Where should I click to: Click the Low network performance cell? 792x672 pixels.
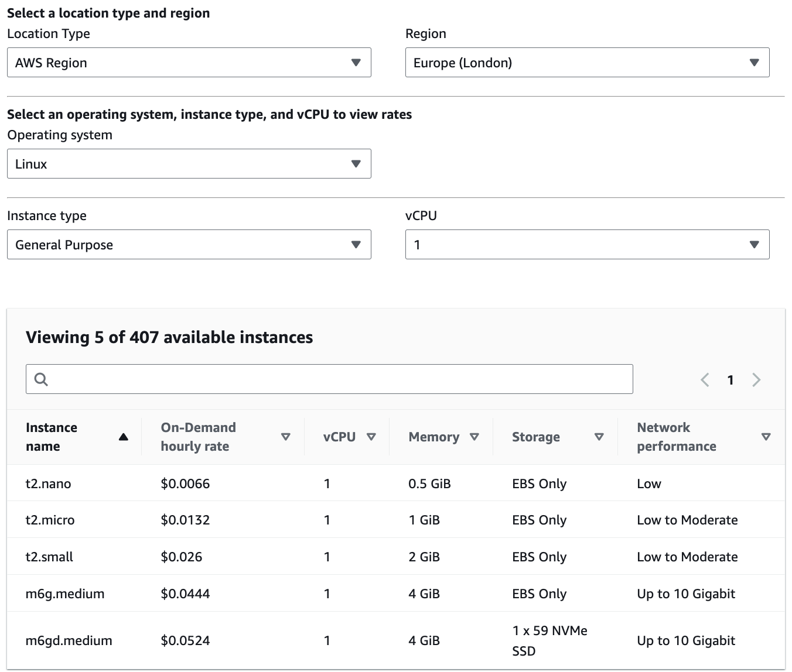point(649,484)
